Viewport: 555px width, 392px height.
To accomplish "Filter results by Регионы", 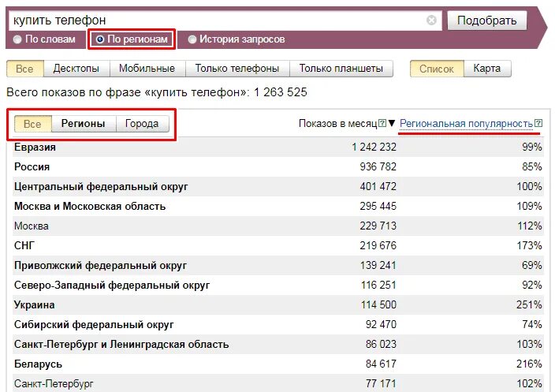I will click(x=84, y=124).
